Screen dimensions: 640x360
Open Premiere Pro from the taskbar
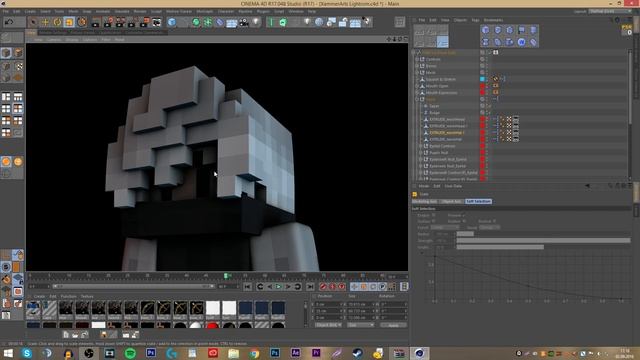click(x=316, y=353)
